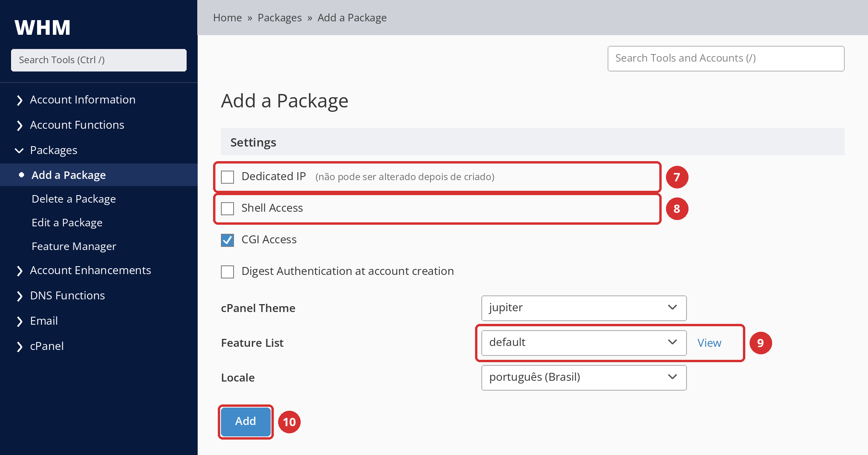Uncheck the CGI Access checkbox
Viewport: 868px width, 455px height.
pos(228,240)
